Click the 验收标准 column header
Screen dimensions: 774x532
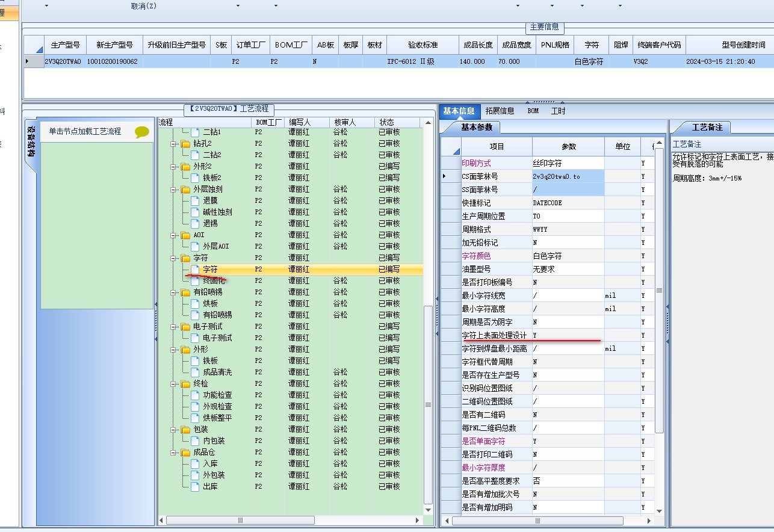click(x=423, y=45)
